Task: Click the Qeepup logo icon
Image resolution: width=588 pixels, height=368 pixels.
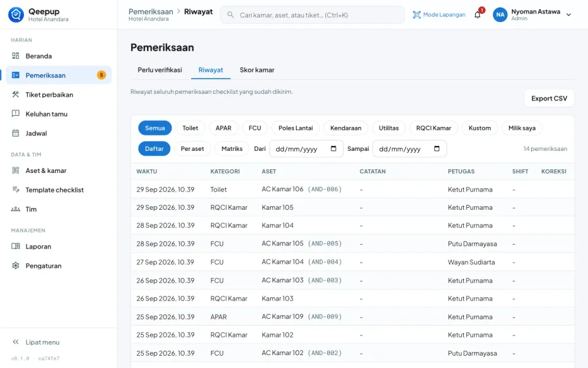Action: [16, 15]
